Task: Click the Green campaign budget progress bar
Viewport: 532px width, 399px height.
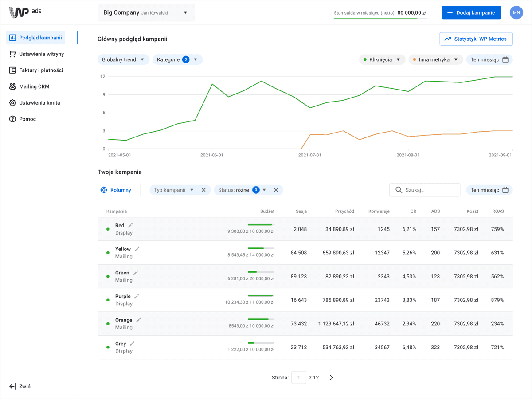Action: [261, 272]
